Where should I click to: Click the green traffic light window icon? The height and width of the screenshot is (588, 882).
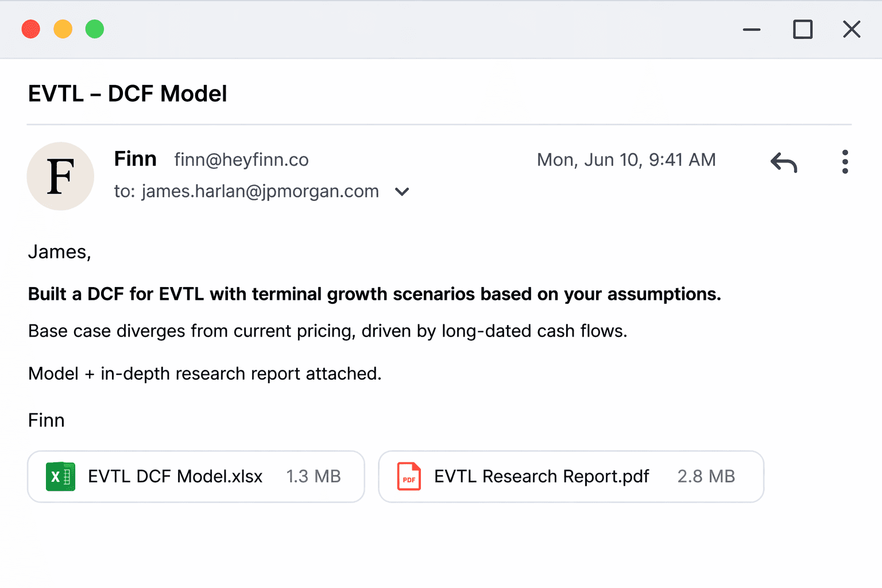94,29
